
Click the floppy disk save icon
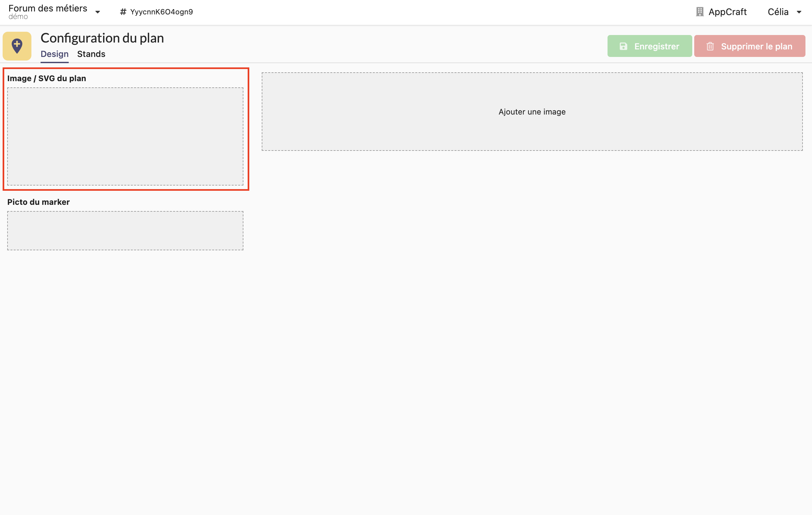pos(623,46)
